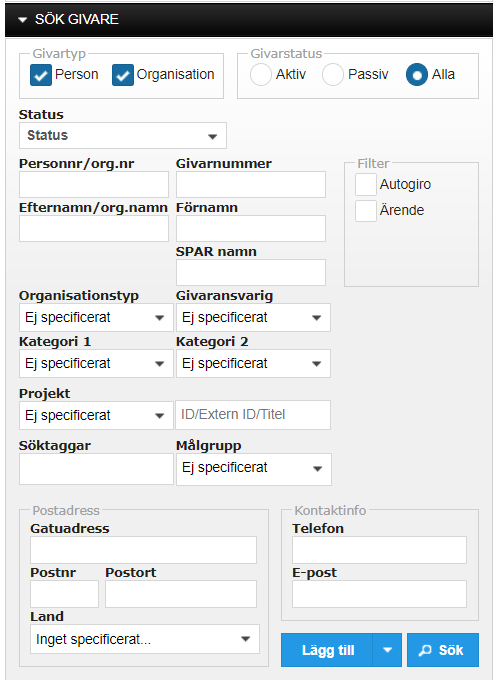Choose the Passiv radio button
Viewport: 495px width, 680px height.
click(333, 75)
